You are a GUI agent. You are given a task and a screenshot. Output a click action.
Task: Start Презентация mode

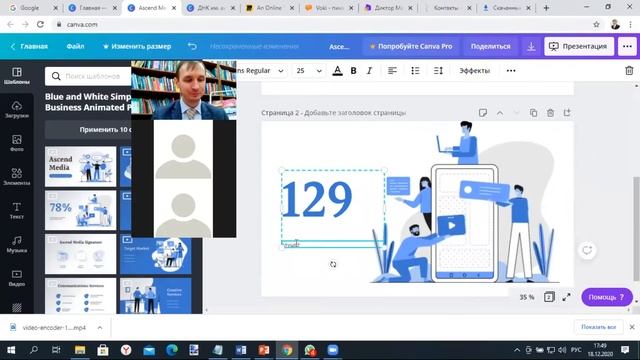pyautogui.click(x=579, y=47)
